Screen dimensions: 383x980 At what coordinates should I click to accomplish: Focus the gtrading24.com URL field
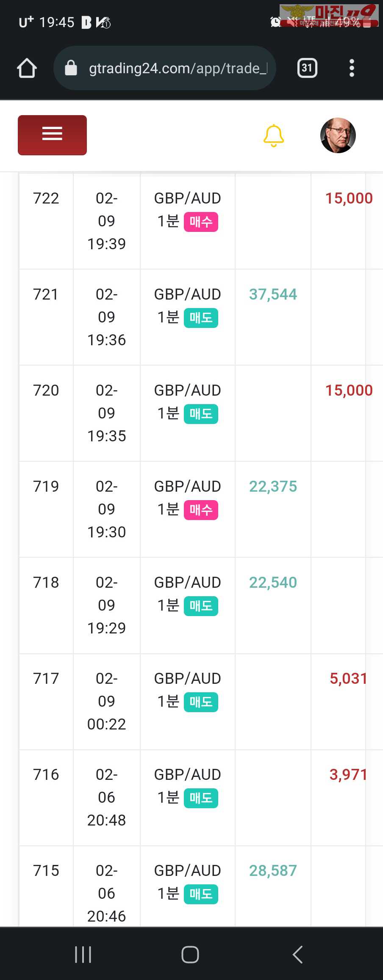[178, 68]
